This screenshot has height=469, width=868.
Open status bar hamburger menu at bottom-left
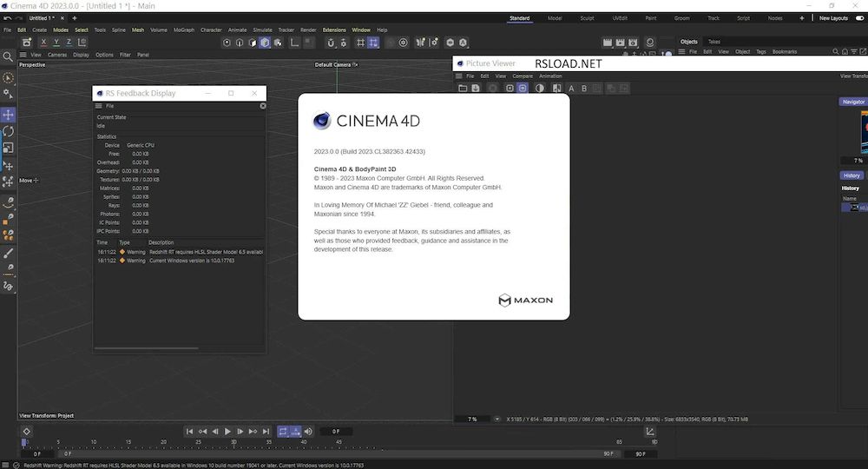5,466
